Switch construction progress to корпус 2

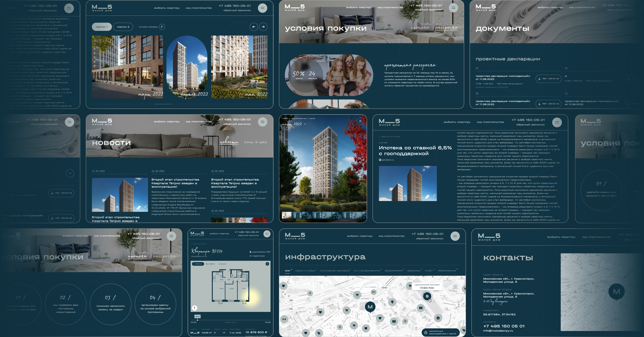[x=123, y=27]
